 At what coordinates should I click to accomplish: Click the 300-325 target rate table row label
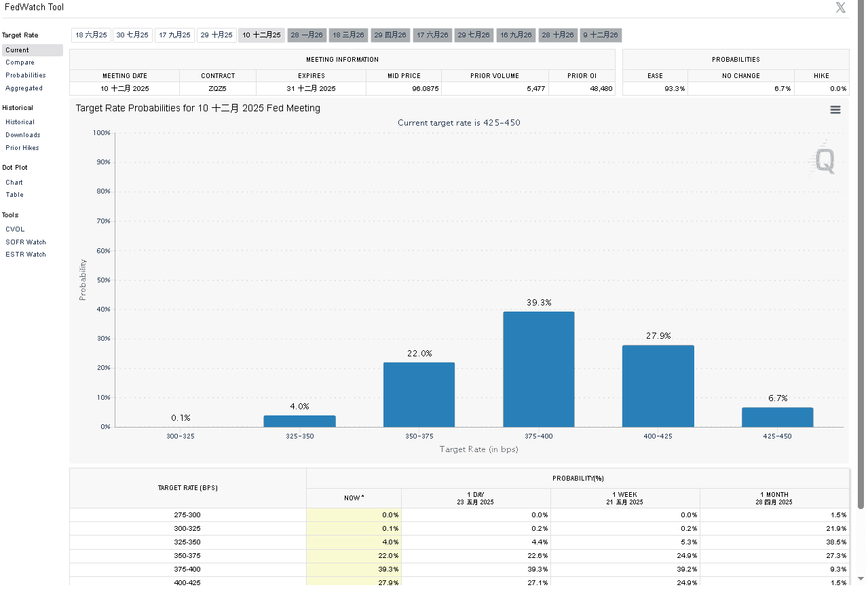tap(187, 529)
